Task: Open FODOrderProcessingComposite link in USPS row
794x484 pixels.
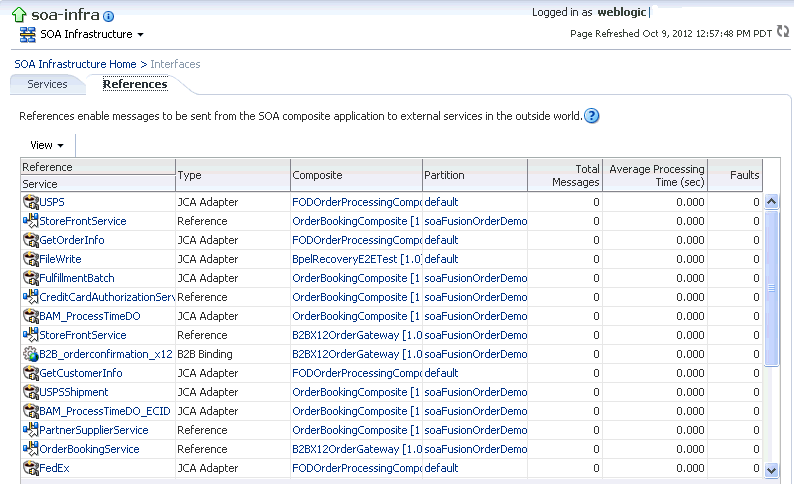Action: click(357, 202)
